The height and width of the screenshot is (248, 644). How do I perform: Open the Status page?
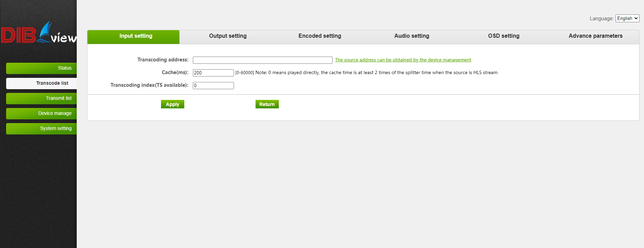pos(41,68)
